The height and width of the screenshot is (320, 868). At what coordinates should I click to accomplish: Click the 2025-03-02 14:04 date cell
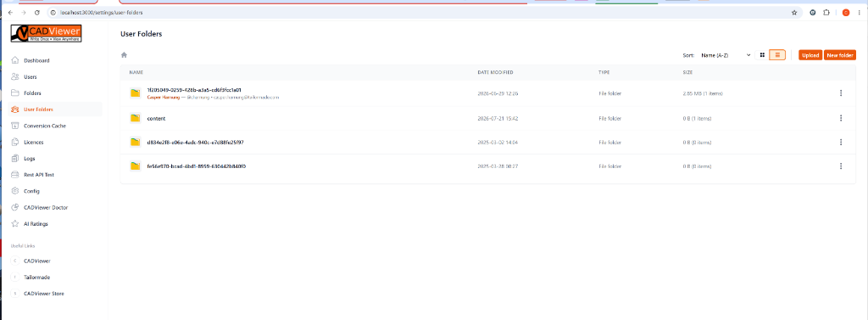[498, 142]
